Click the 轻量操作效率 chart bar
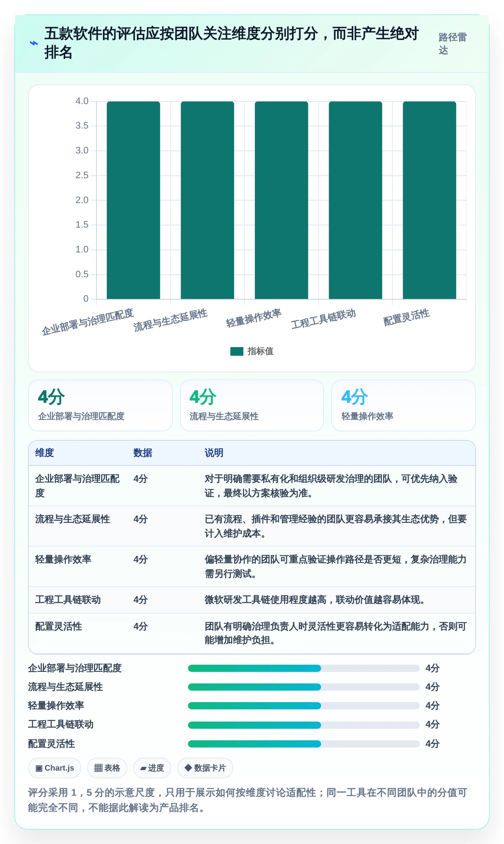The image size is (504, 844). (282, 200)
